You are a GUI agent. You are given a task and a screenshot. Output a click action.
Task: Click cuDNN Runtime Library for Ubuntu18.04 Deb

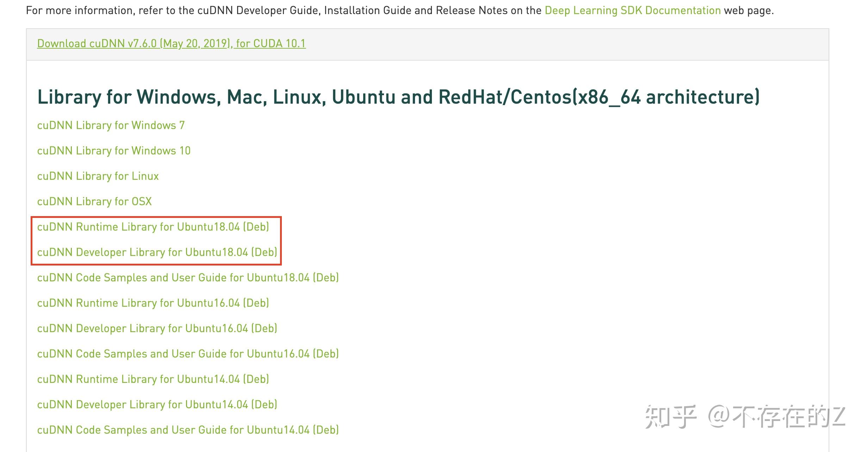point(153,227)
